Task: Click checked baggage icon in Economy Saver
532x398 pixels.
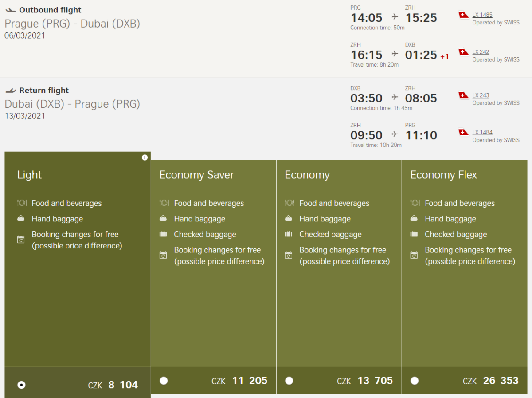Action: tap(164, 234)
